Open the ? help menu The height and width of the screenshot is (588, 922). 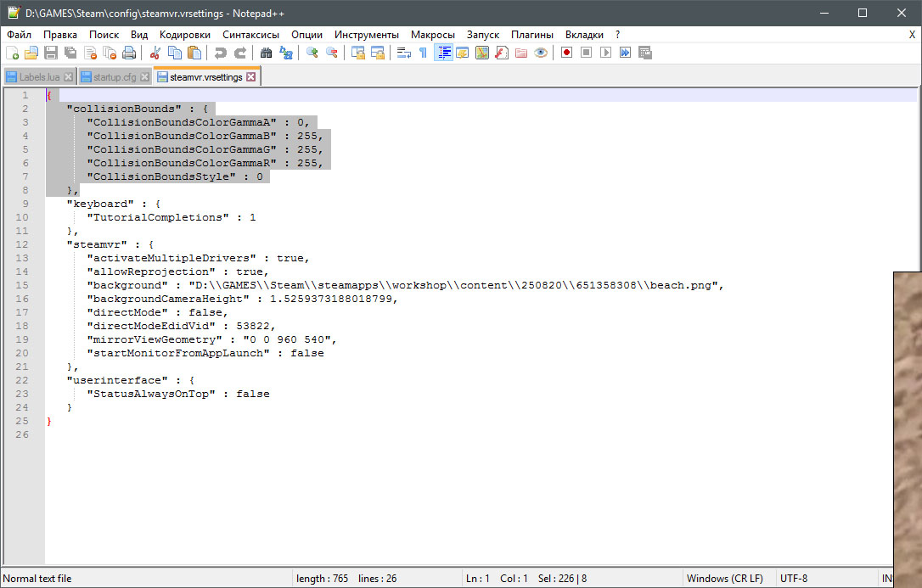coord(617,35)
